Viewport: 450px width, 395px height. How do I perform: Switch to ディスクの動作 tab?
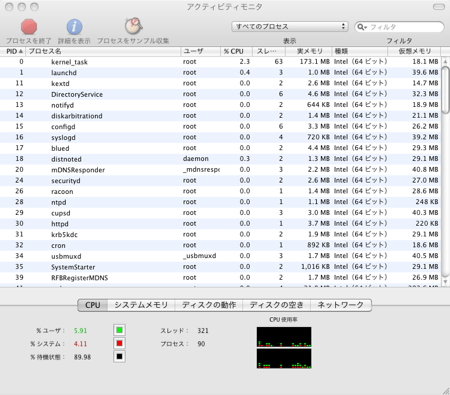tap(209, 305)
